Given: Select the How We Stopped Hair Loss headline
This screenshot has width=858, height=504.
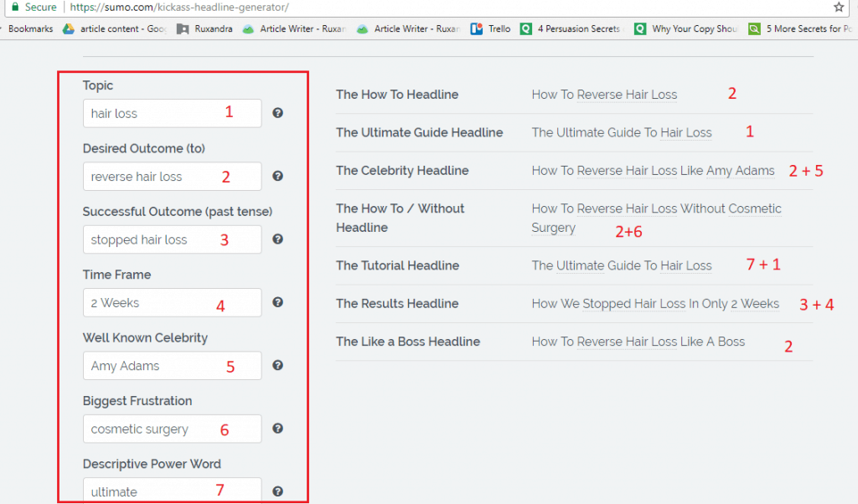Looking at the screenshot, I should pyautogui.click(x=655, y=304).
